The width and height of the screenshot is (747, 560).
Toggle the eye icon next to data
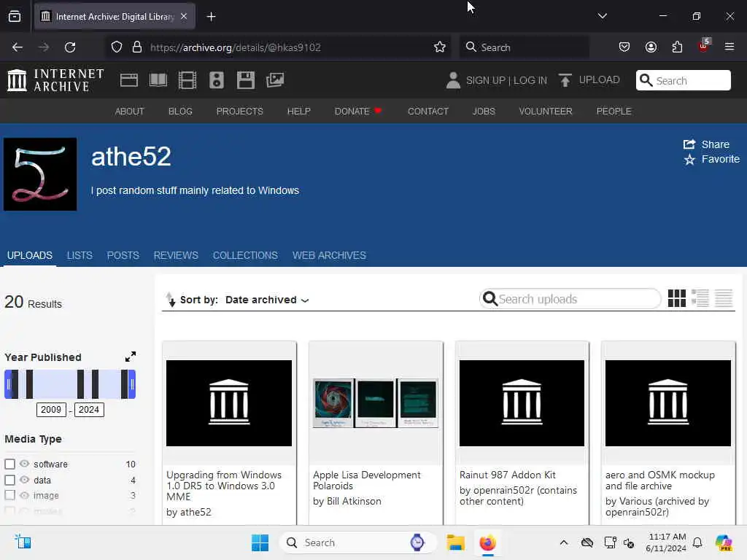(24, 480)
